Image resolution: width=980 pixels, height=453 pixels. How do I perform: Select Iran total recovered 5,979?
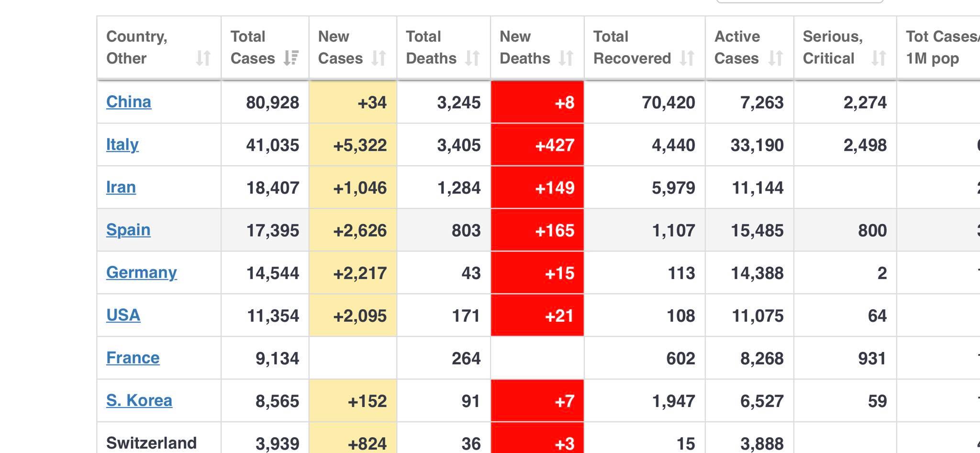click(x=674, y=188)
